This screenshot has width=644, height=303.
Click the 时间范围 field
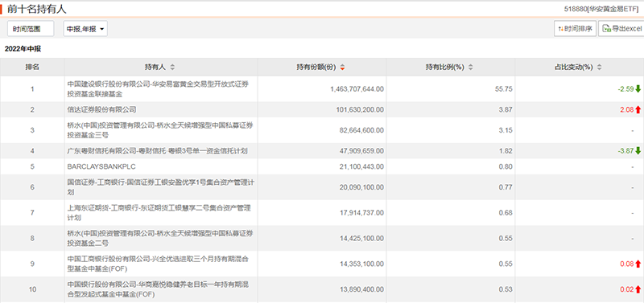(31, 29)
